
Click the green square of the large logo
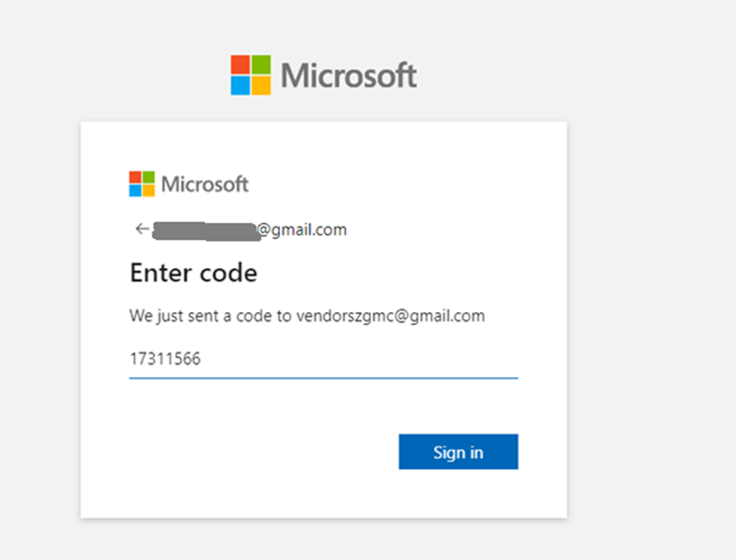pos(261,64)
